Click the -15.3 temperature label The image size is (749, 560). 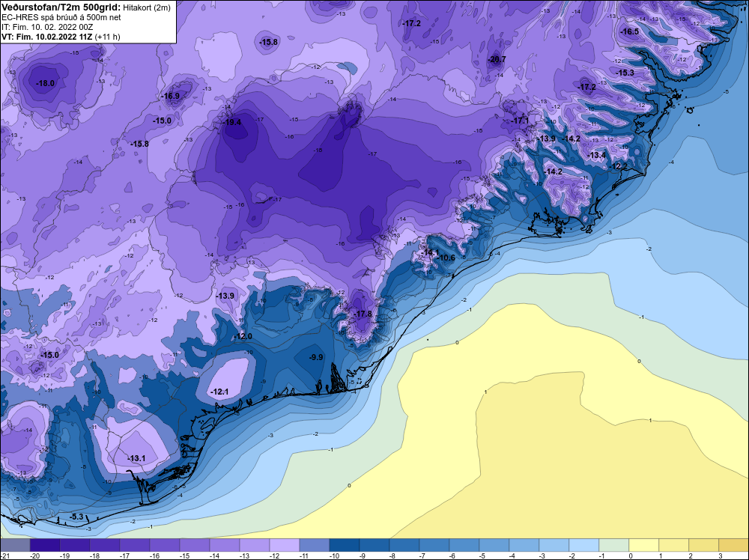tap(625, 73)
